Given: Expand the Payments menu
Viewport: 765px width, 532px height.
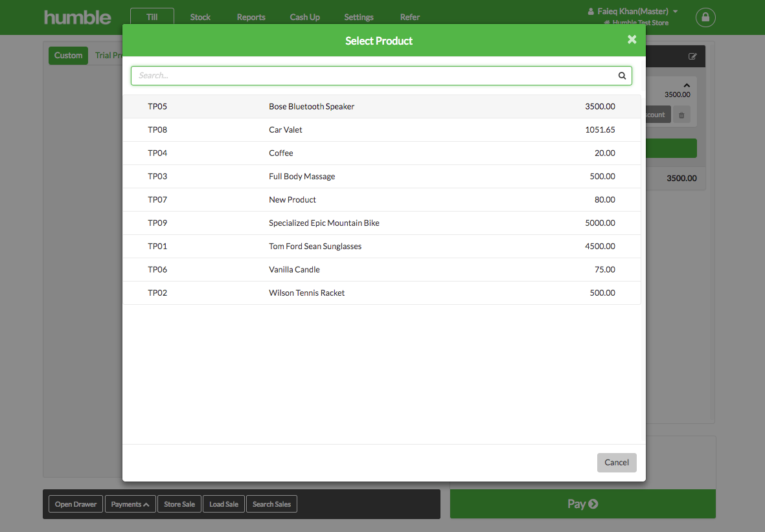Looking at the screenshot, I should tap(130, 504).
